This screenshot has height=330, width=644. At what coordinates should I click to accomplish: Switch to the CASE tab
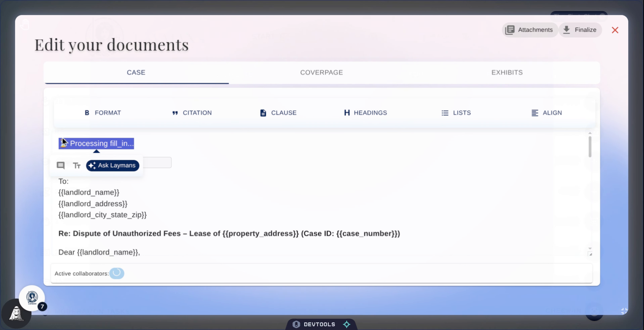pos(136,72)
